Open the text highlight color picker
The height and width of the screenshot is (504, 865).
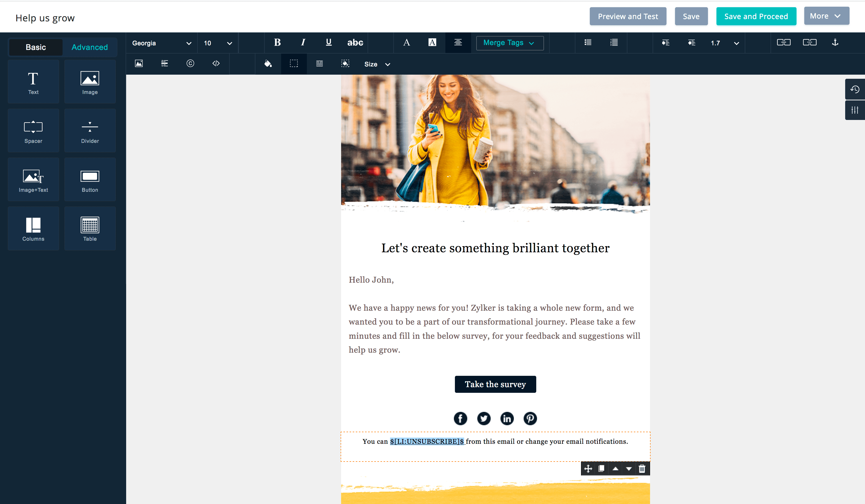(x=432, y=42)
